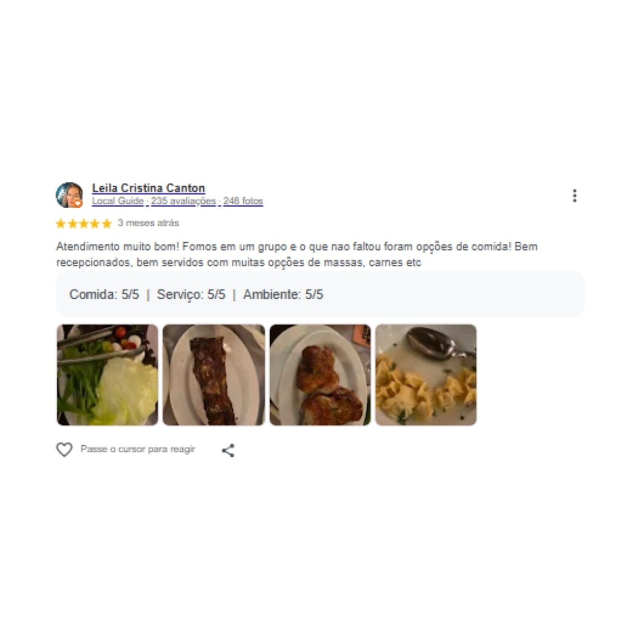Image resolution: width=644 pixels, height=644 pixels.
Task: Open the fried chicken photo thumbnail
Action: [x=320, y=375]
